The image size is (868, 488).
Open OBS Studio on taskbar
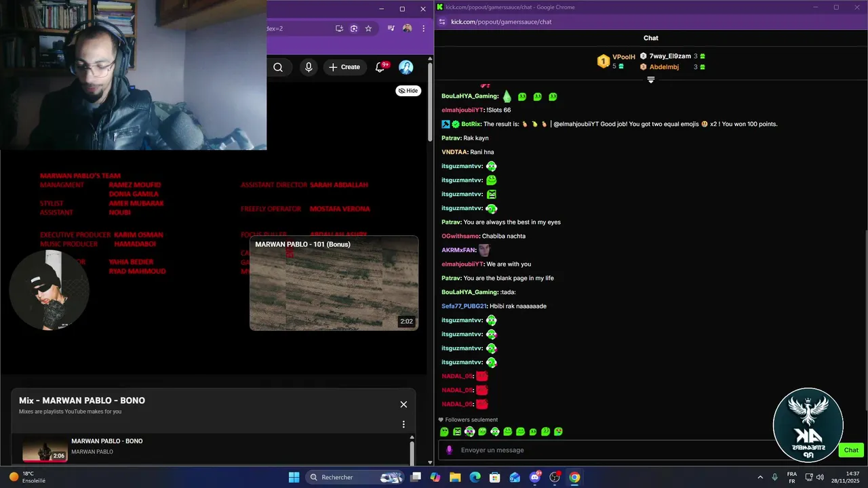(555, 477)
